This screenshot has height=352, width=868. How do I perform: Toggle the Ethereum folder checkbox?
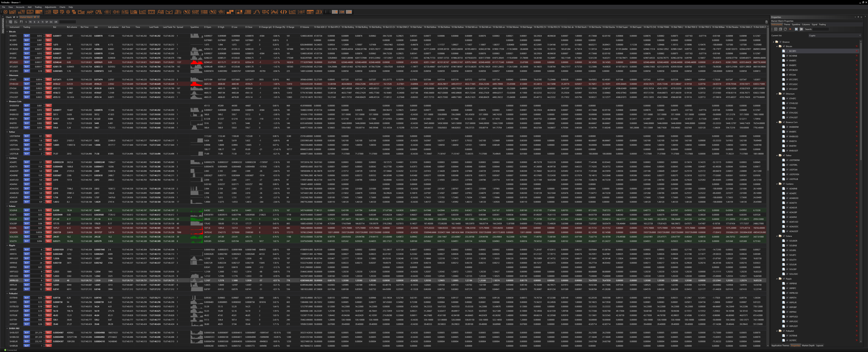[784, 94]
